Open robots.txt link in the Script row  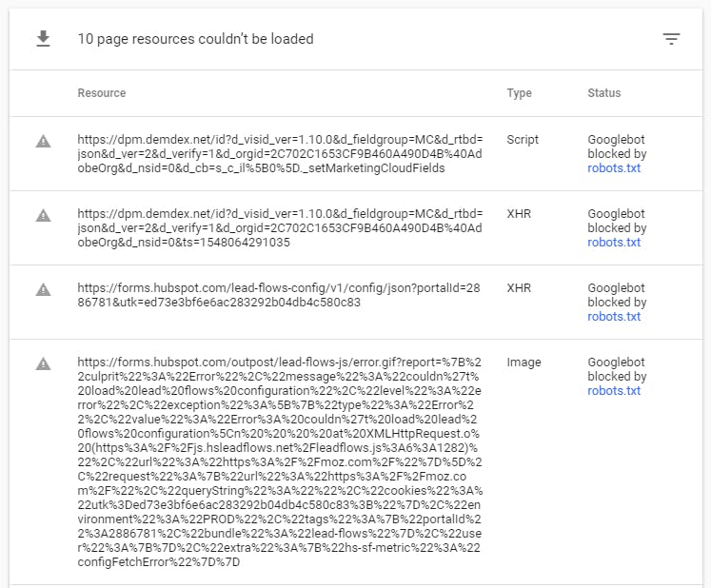[614, 168]
